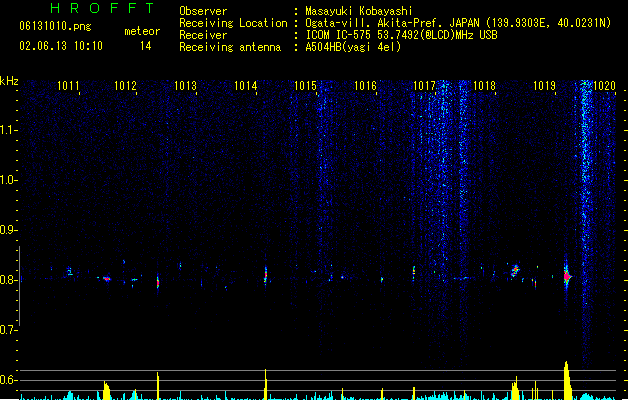Click the "Receiver" field label
629x400 pixels.
[203, 35]
